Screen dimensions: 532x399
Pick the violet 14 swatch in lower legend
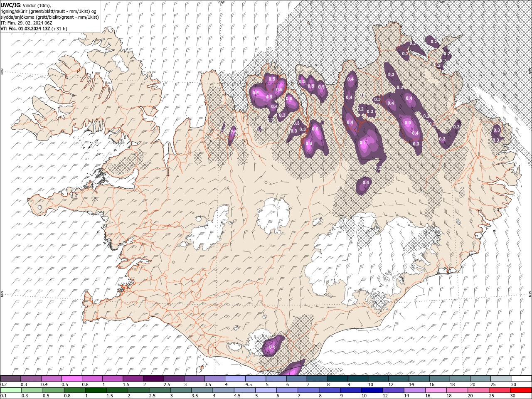(414, 390)
